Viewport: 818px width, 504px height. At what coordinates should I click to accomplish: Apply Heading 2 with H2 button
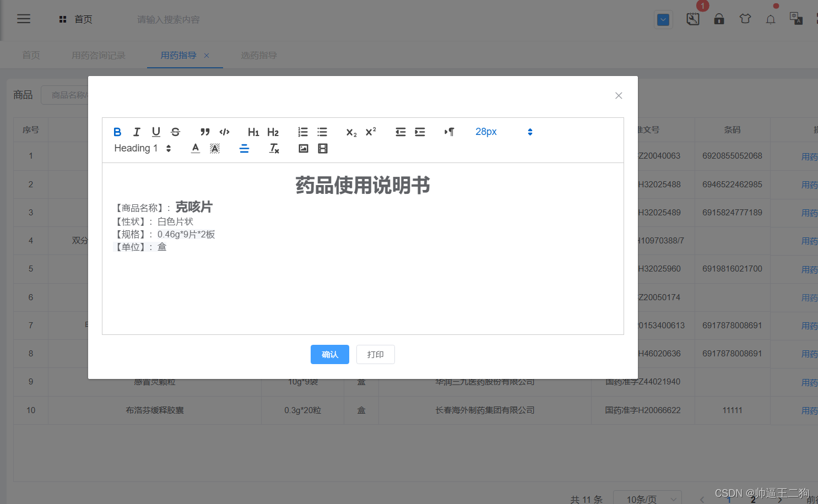[x=273, y=132]
